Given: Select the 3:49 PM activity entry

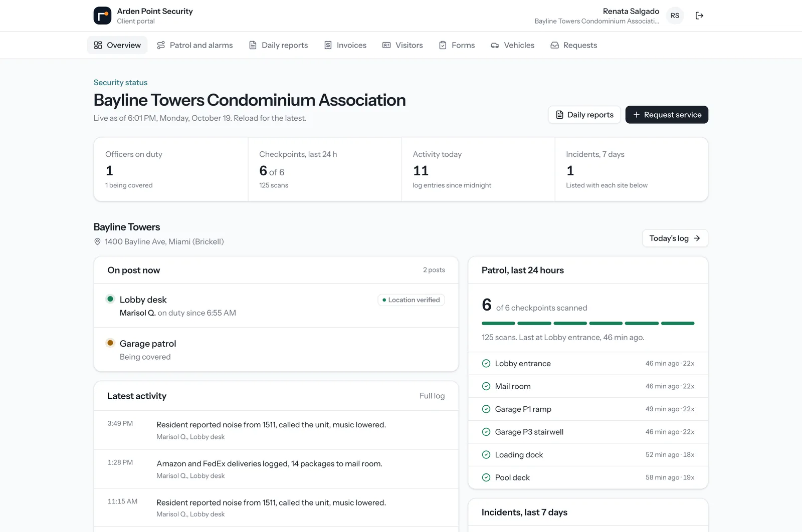Looking at the screenshot, I should click(x=276, y=430).
